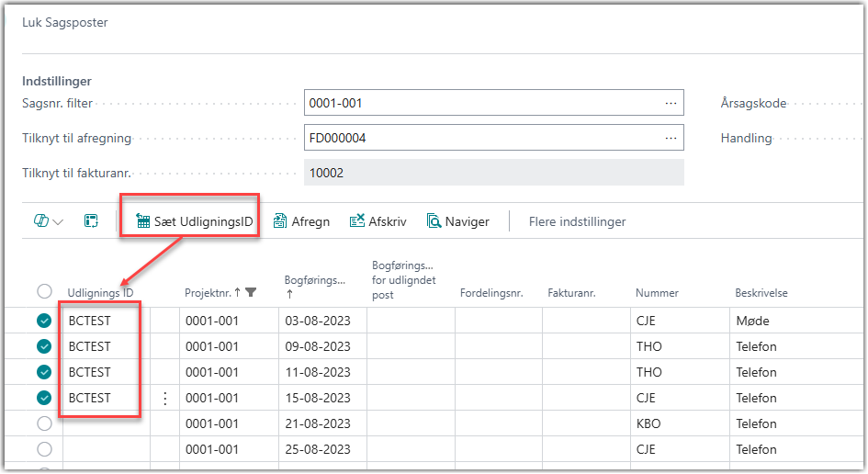Screen dimensions: 868x474
Task: Open lookup for Tilknyt til afregning field
Action: [x=671, y=139]
